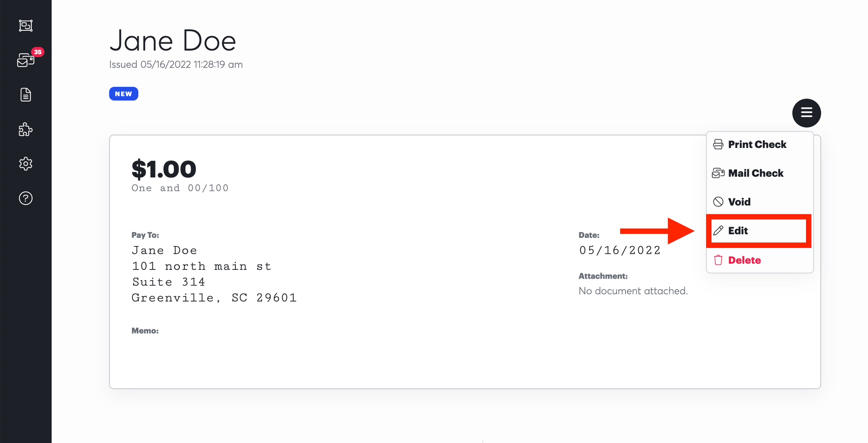This screenshot has height=443, width=868.
Task: Toggle the hamburger actions menu button
Action: coord(806,113)
